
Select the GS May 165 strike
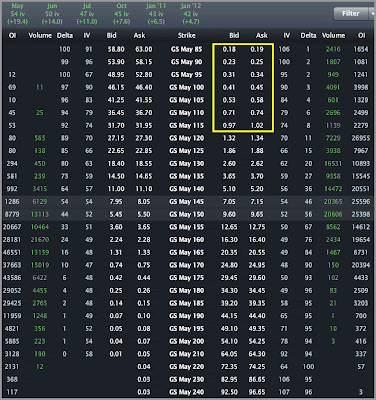187,252
